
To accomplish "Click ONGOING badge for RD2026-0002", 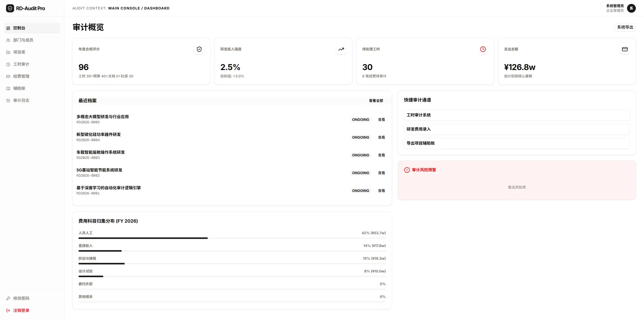I will click(x=361, y=173).
